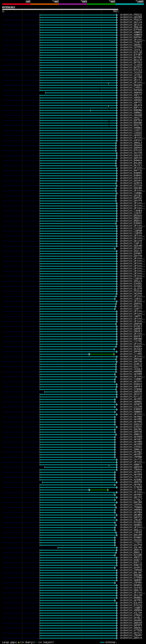Select hit UniRef100_C5YN77
146x644 pixels.
[131, 42]
